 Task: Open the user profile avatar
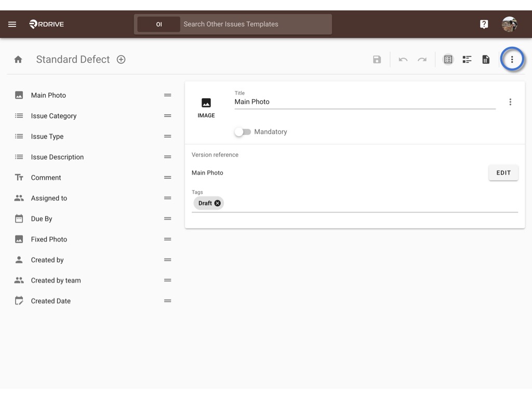tap(509, 24)
